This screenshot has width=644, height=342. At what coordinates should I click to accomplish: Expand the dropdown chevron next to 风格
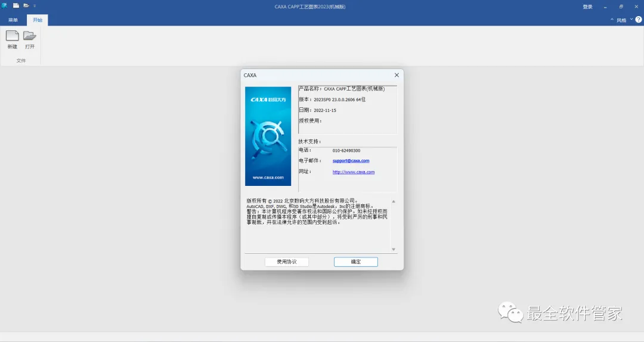coord(631,20)
